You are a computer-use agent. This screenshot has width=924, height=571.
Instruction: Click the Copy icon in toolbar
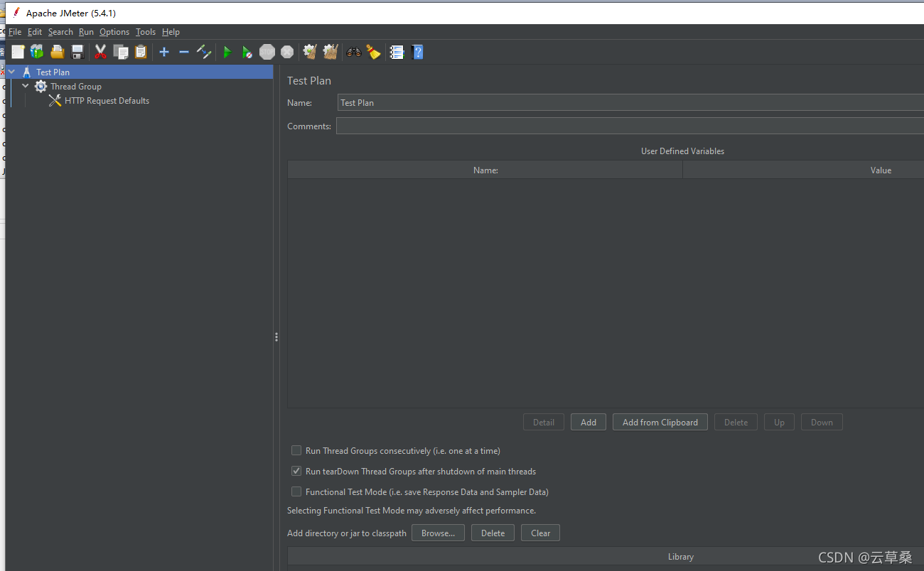121,52
